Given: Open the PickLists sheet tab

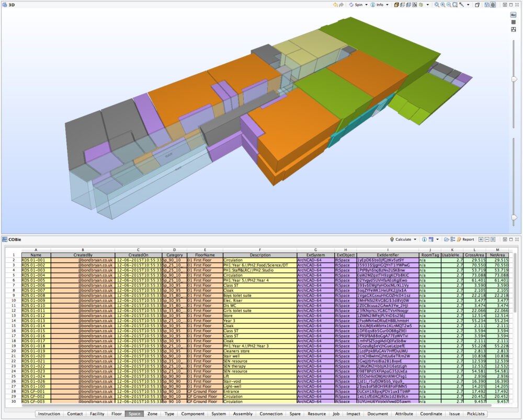Looking at the screenshot, I should pos(475,414).
